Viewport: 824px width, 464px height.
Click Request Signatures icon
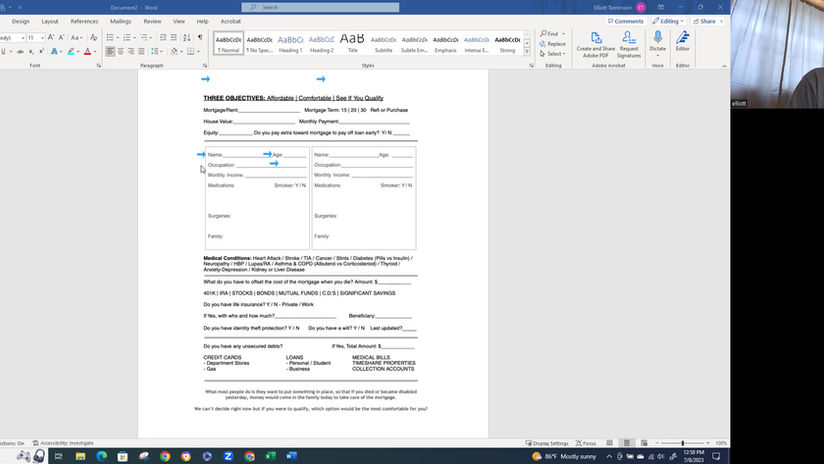[x=629, y=45]
